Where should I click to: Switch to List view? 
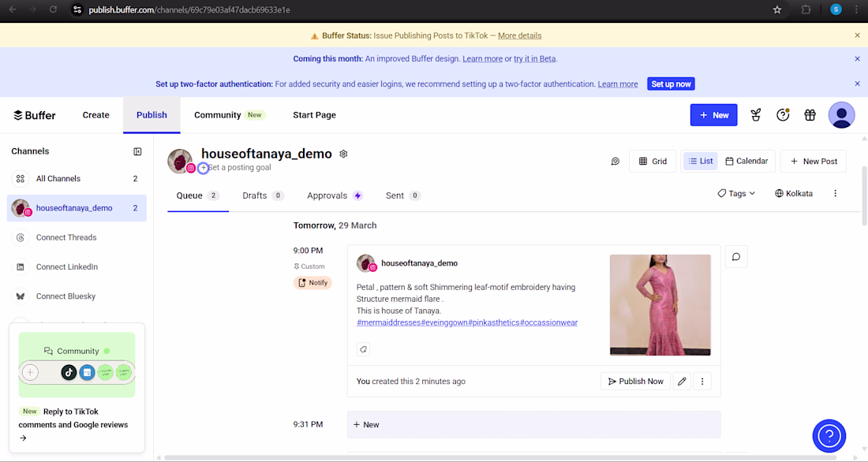700,161
